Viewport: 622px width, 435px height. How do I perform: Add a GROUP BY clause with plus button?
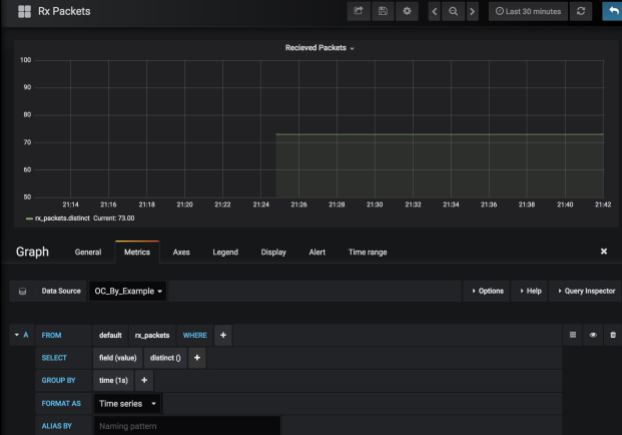(144, 381)
